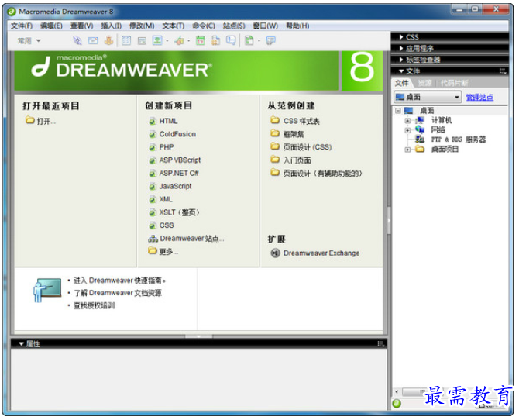Click the Comment toolbar icon
This screenshot has width=519, height=420.
tap(231, 41)
